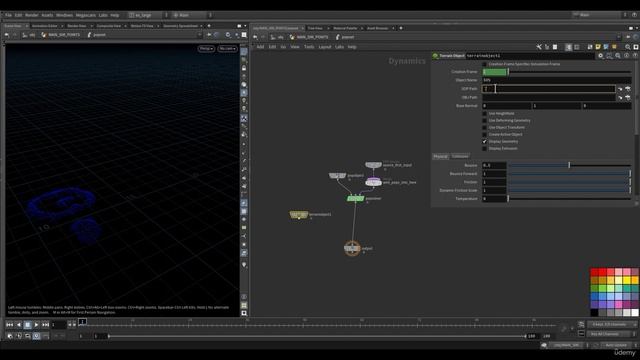Image resolution: width=640 pixels, height=360 pixels.
Task: Enable the Use Deforming Geometry checkbox
Action: point(484,120)
